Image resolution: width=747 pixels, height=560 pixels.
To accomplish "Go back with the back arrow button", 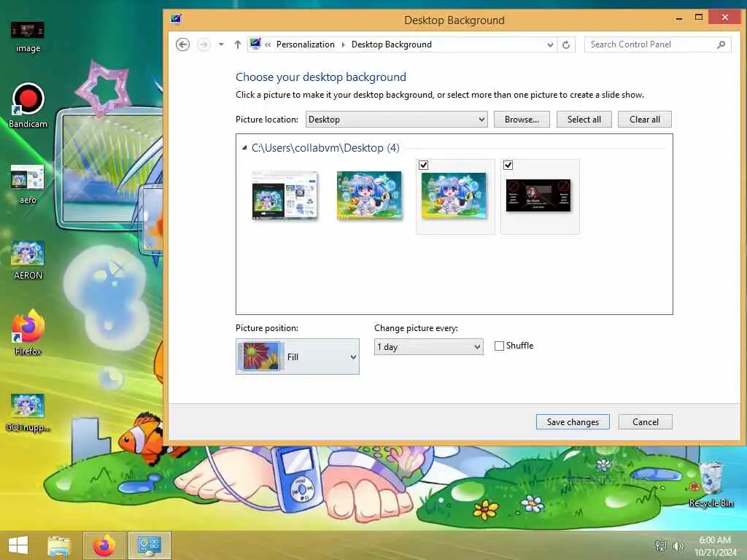I will coord(182,44).
